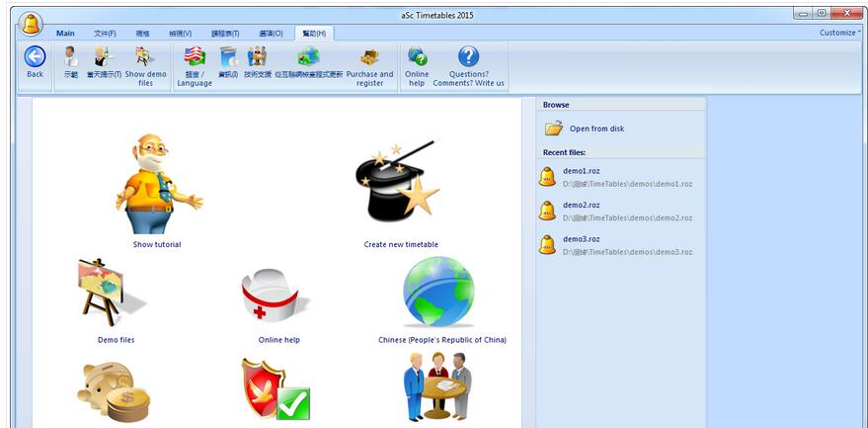Open 技術支援 technical support icon
Screen dimensions: 868x428
[x=257, y=56]
